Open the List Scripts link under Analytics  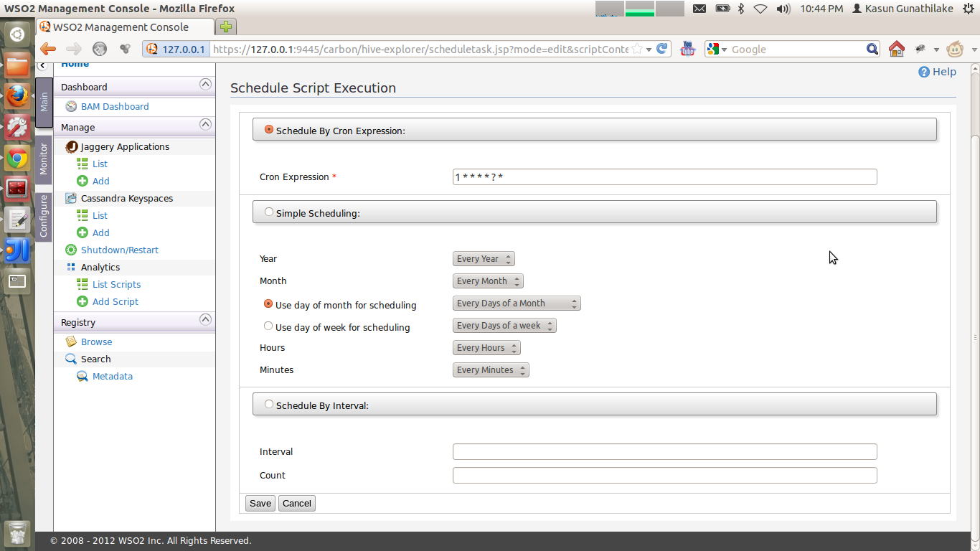pos(116,284)
